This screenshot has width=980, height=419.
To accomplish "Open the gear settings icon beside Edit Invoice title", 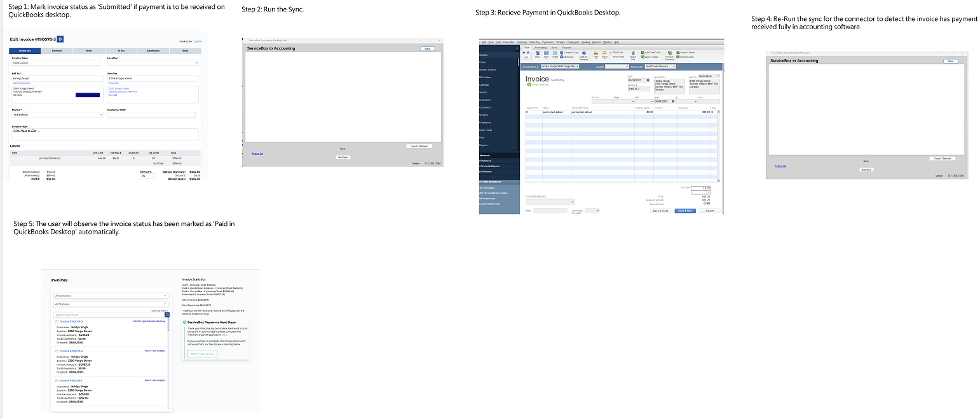I will [60, 39].
